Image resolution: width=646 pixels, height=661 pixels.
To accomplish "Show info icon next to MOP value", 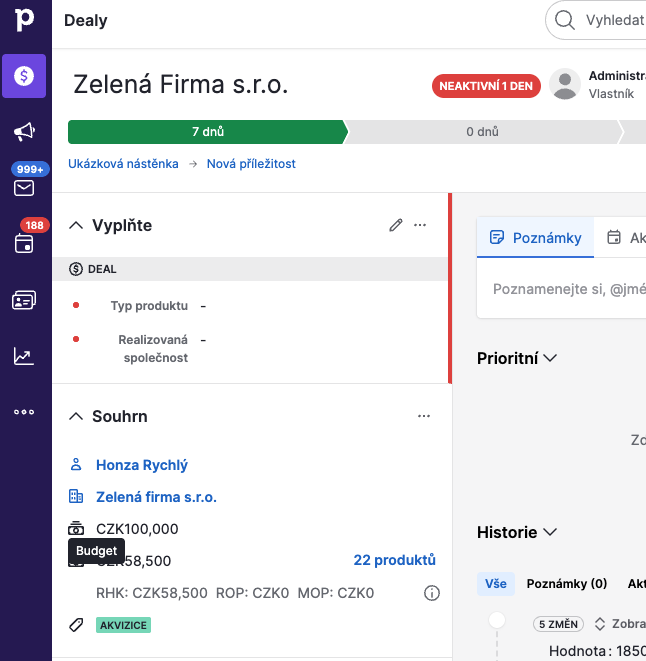I will pyautogui.click(x=432, y=593).
